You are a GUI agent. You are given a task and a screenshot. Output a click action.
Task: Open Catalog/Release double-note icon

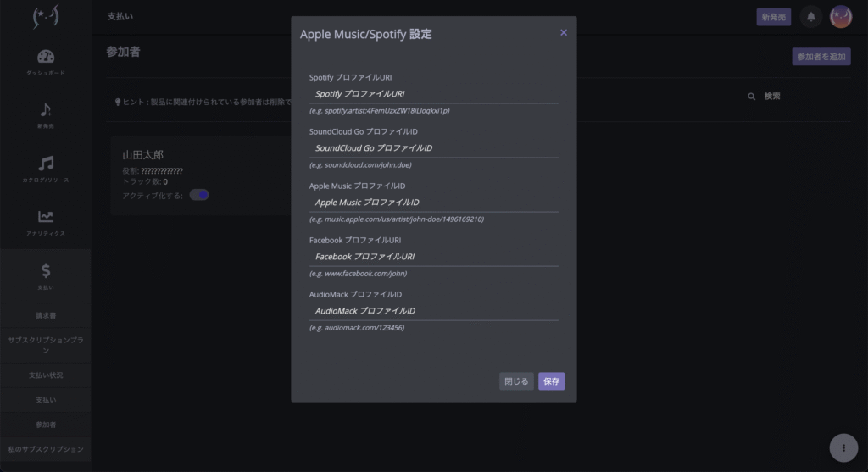coord(46,164)
